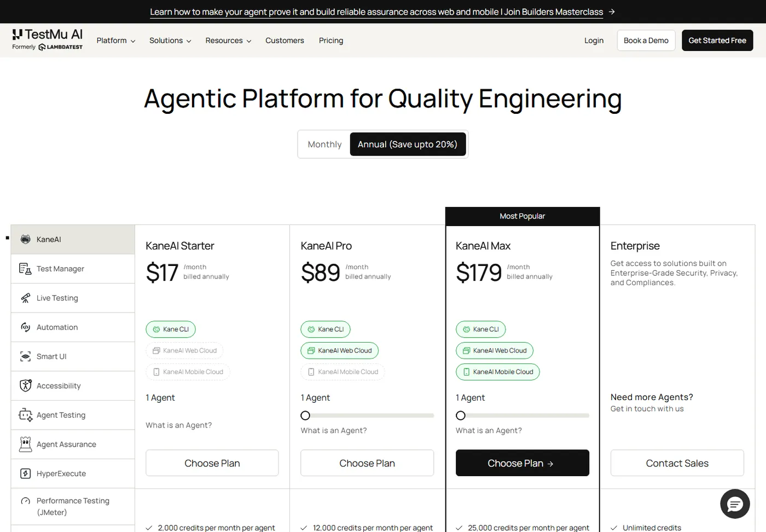Click 'What is an Agent?' under KaneAI Max

[x=489, y=431]
